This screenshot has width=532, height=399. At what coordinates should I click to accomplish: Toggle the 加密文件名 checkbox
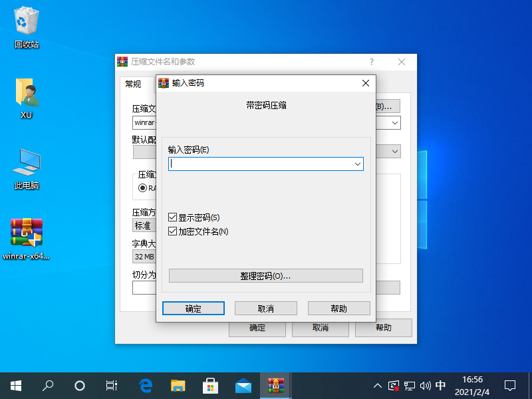(x=173, y=231)
